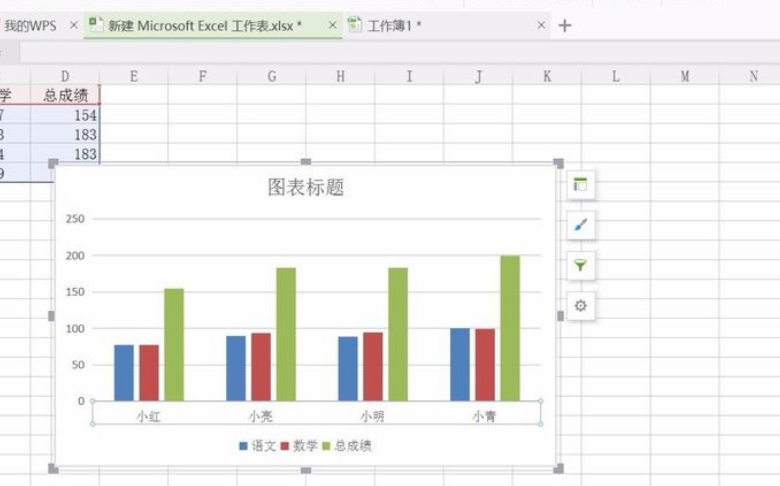
Task: Click the blue 语文 bar for 小红
Action: (x=124, y=373)
